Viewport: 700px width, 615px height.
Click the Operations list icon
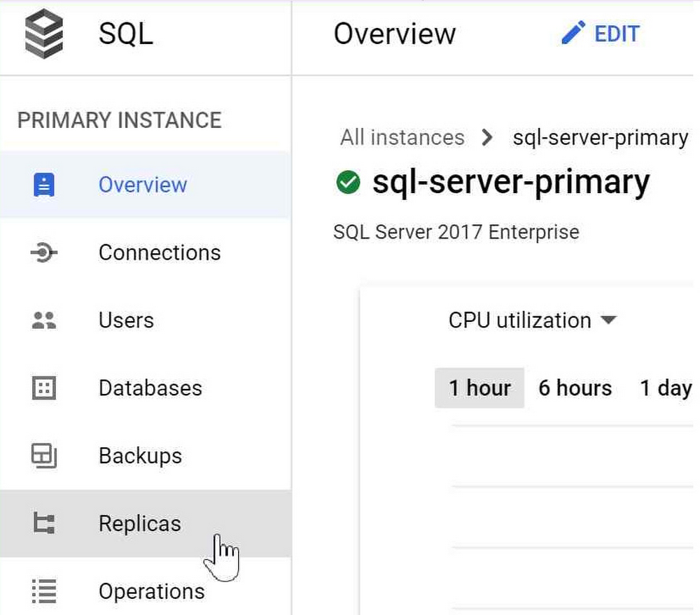[x=43, y=591]
